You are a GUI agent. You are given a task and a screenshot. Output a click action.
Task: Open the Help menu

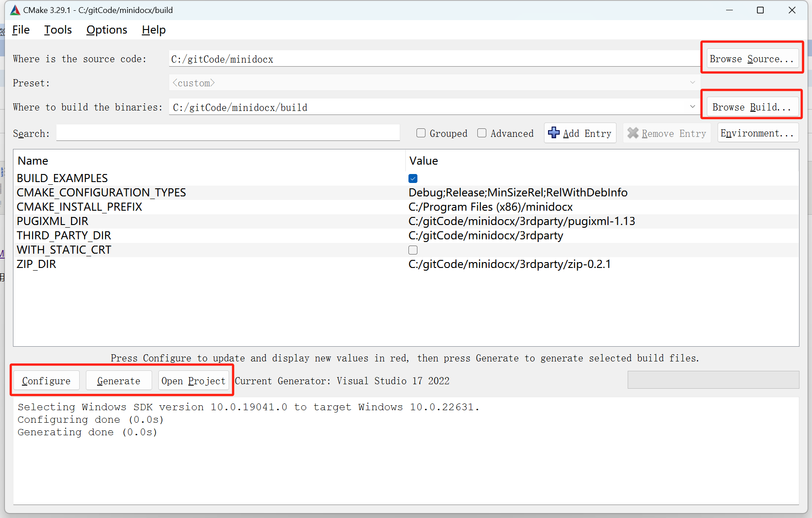coord(154,30)
